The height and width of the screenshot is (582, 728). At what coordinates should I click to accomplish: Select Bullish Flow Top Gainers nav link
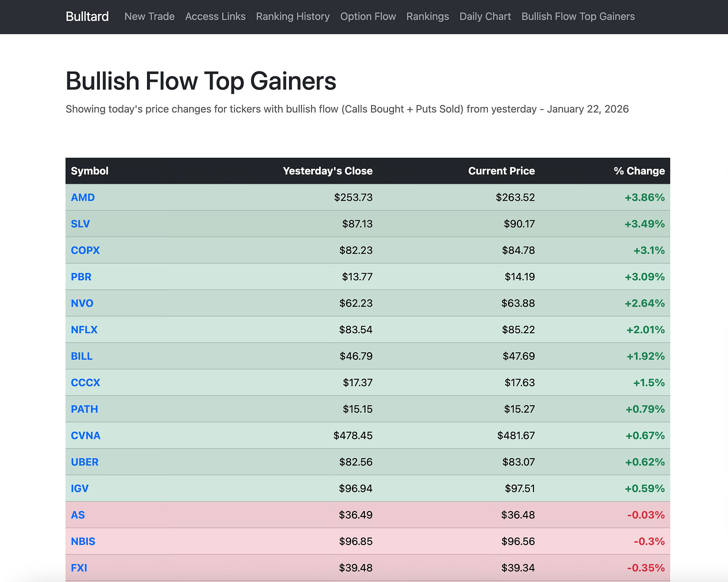pyautogui.click(x=578, y=16)
